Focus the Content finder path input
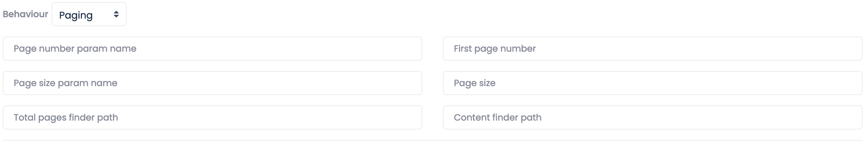 [652, 117]
